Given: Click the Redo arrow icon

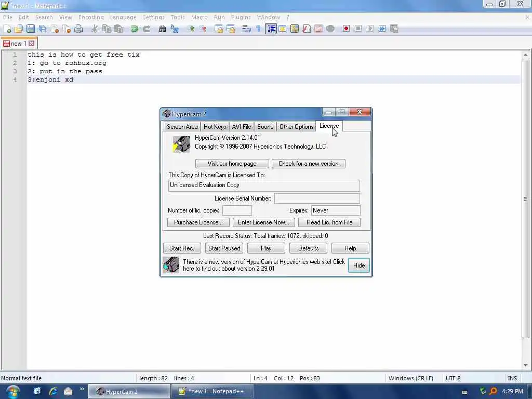Looking at the screenshot, I should [147, 29].
